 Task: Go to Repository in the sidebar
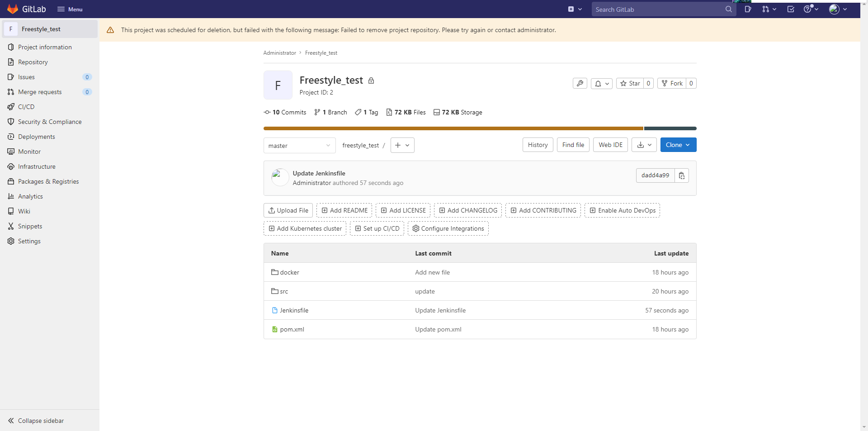coord(33,62)
